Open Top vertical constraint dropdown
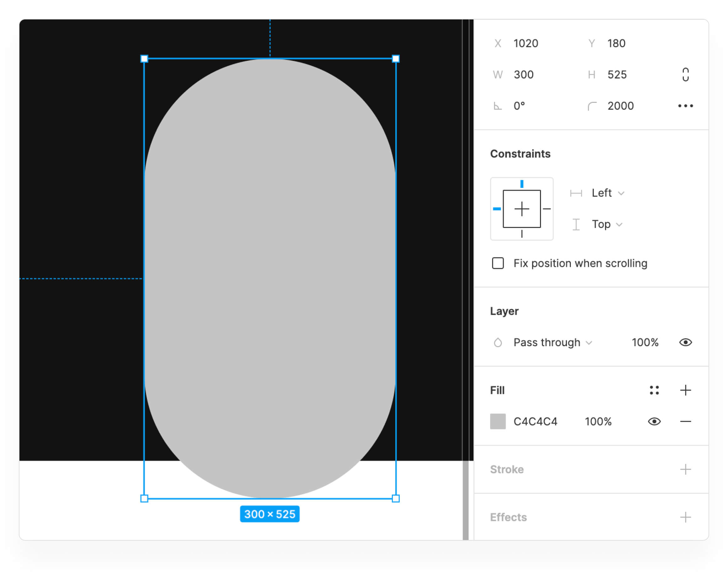The image size is (728, 572). point(607,225)
